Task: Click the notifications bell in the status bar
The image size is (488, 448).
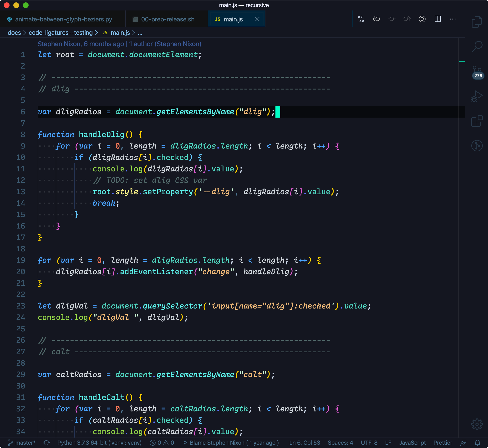Action: pyautogui.click(x=477, y=443)
